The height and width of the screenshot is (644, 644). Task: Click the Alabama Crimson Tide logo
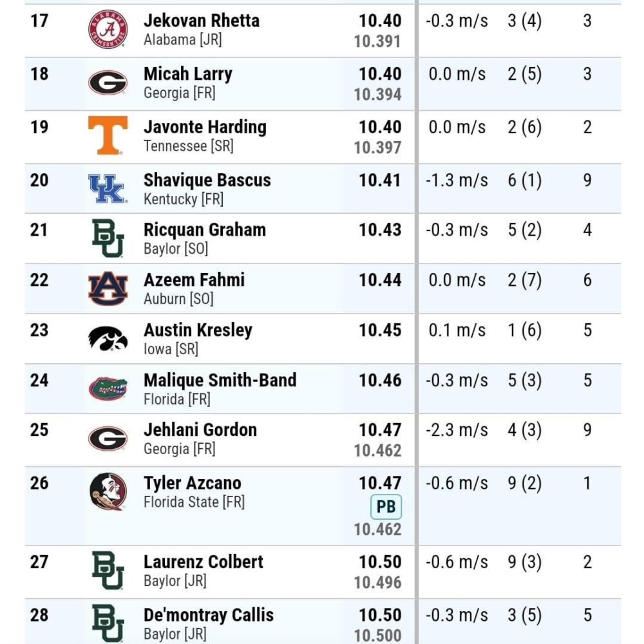coord(108,30)
